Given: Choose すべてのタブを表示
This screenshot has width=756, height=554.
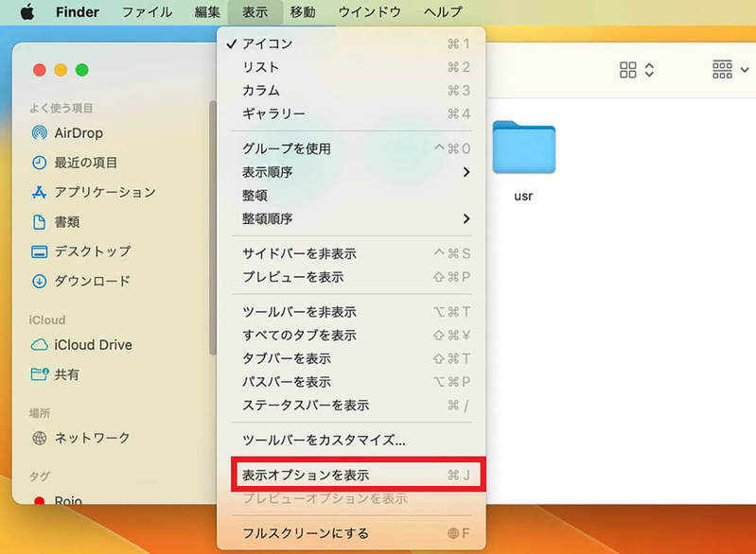Looking at the screenshot, I should (351, 335).
